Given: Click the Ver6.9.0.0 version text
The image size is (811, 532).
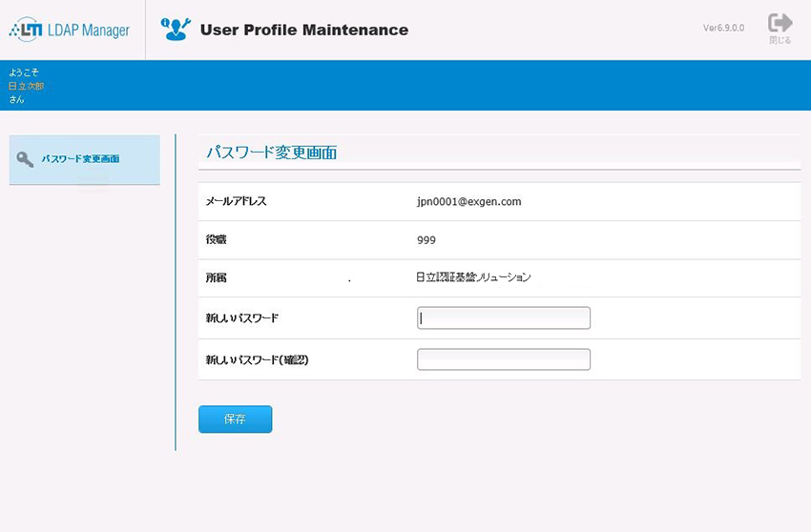Looking at the screenshot, I should [x=723, y=29].
